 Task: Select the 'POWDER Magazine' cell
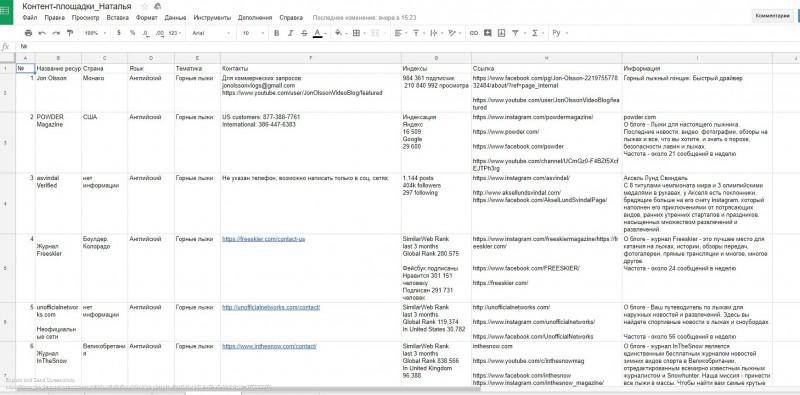tap(58, 142)
